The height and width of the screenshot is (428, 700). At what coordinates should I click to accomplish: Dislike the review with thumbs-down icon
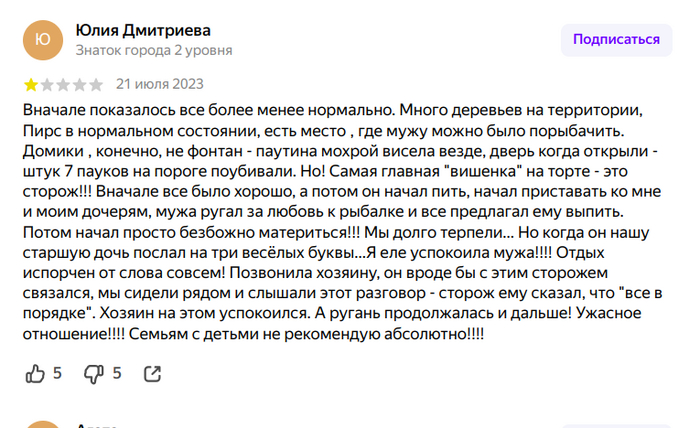point(94,374)
